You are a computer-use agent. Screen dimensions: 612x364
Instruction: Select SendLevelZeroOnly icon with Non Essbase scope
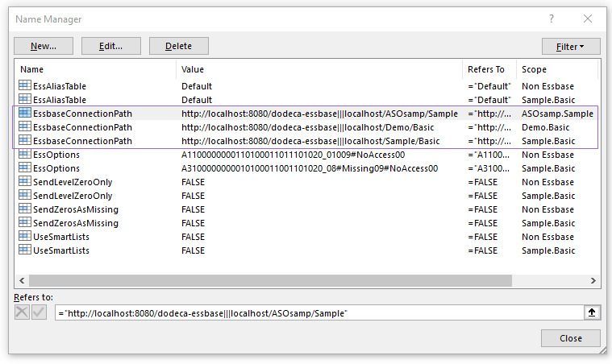[24, 181]
